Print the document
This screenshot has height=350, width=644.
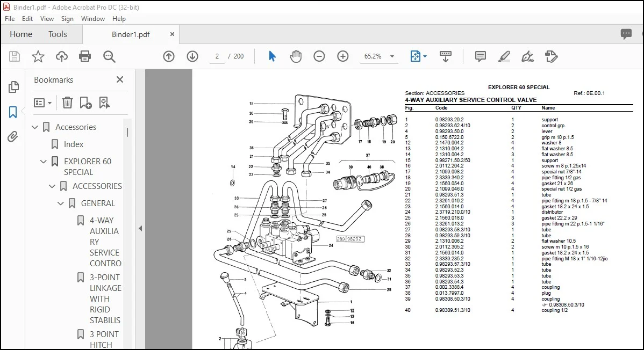coord(85,56)
